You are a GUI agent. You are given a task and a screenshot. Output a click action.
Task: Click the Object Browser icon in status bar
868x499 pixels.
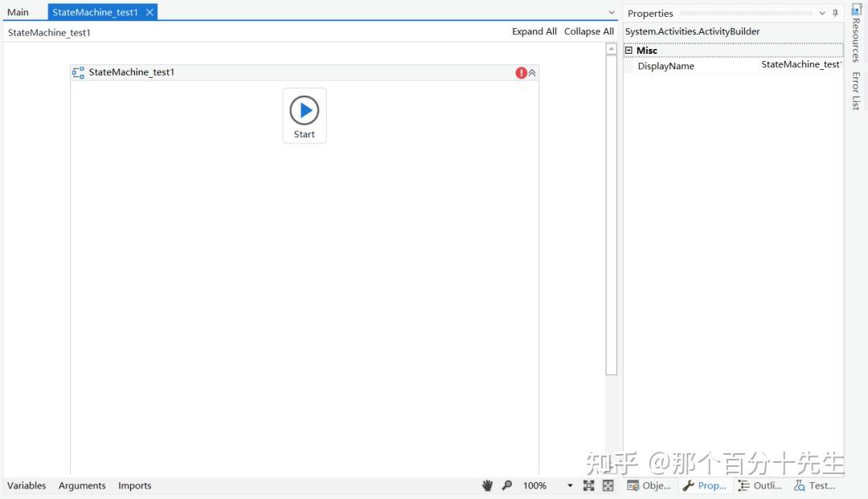coord(649,485)
